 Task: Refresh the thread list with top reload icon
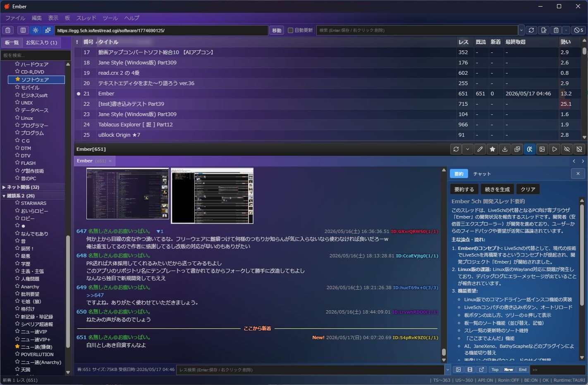531,30
